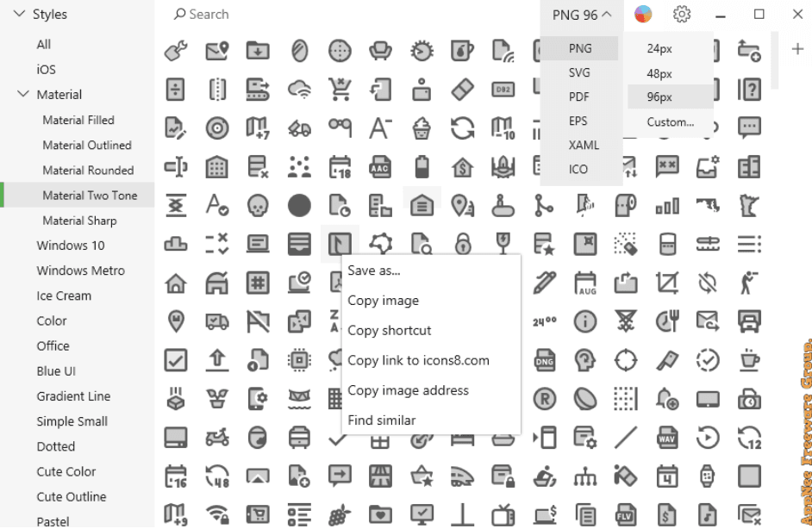Select the skull icon in the grid
Viewport: 812px width, 529px height.
point(258,205)
